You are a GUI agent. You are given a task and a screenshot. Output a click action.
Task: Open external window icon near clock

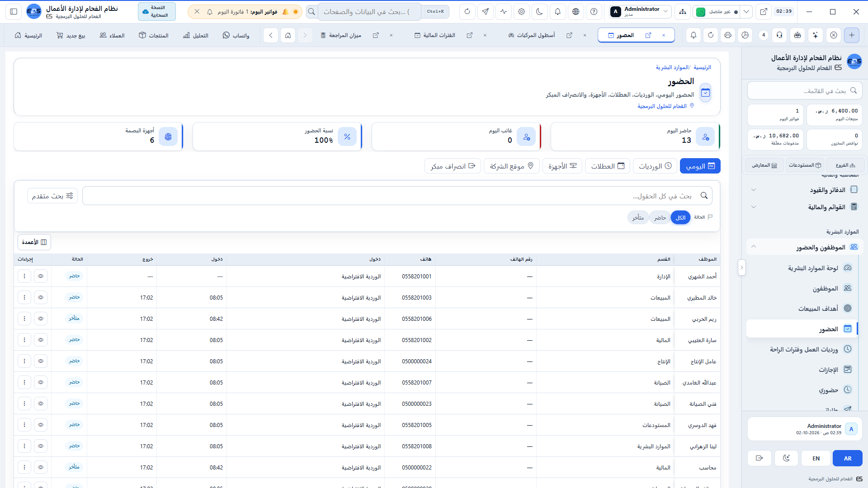pos(764,12)
